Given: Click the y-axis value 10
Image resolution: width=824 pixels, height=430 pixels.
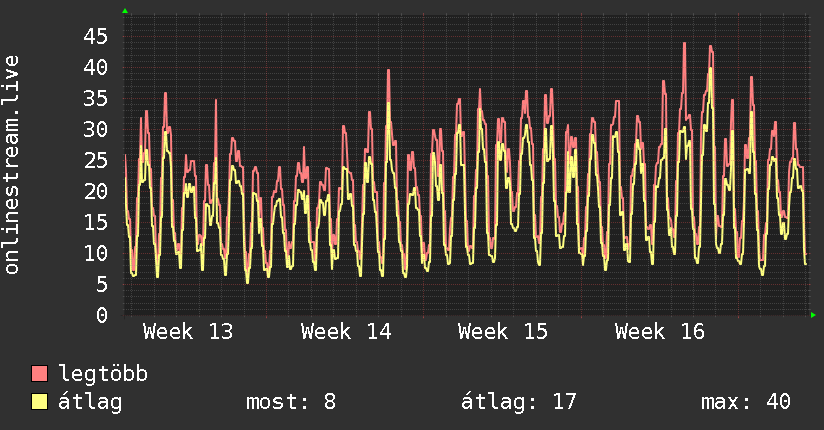Looking at the screenshot, I should tap(95, 253).
